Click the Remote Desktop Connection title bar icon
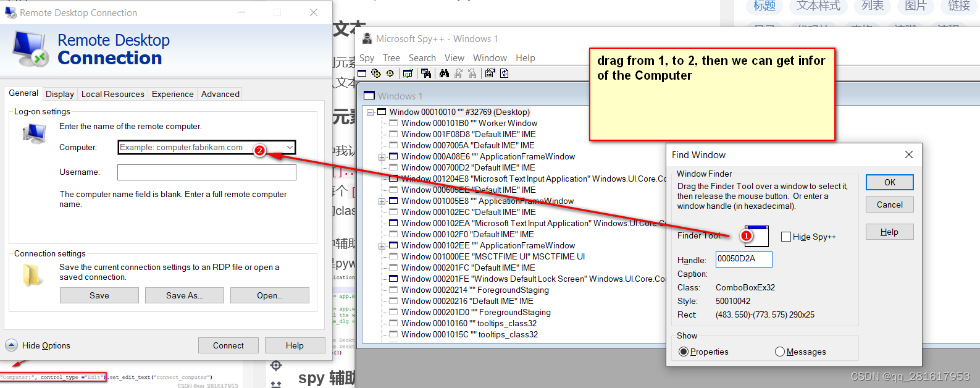The height and width of the screenshot is (388, 980). click(x=10, y=12)
